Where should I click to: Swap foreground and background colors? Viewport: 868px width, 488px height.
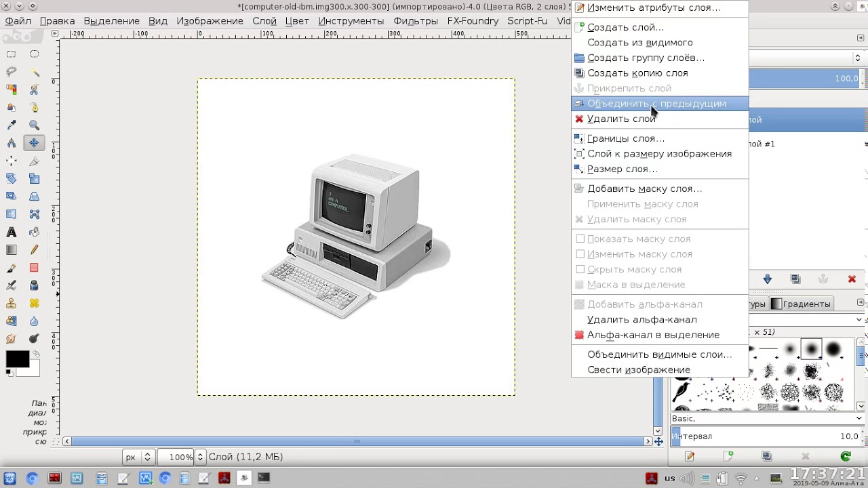36,354
